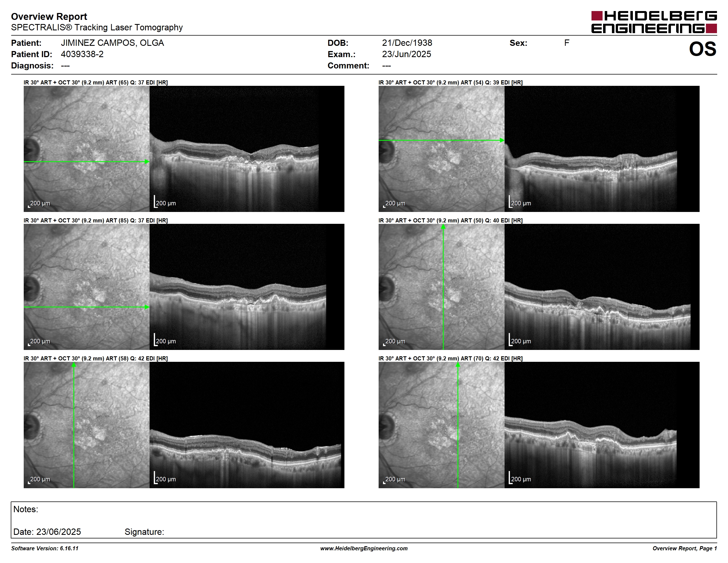Click 'Overview Report, Page 1' footer

coord(685,548)
